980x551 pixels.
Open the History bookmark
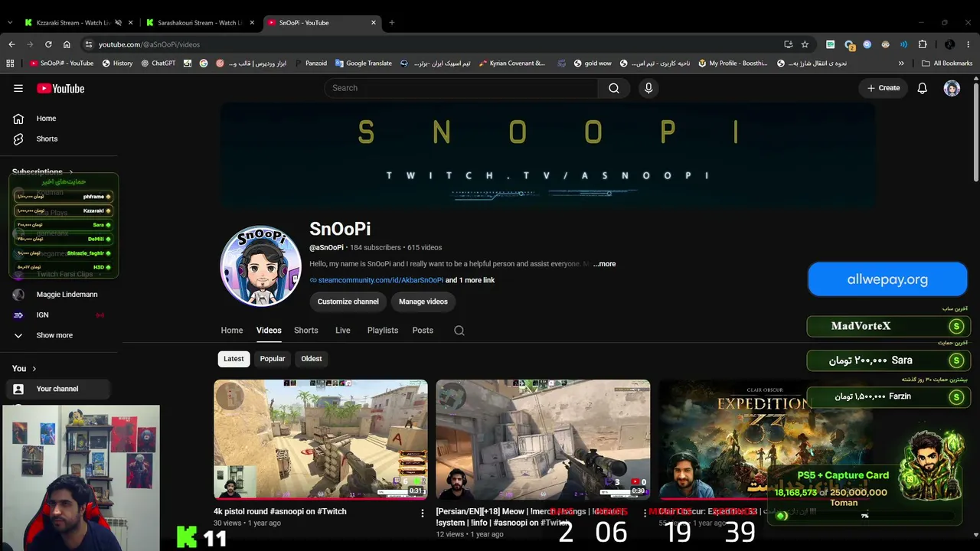pos(117,64)
